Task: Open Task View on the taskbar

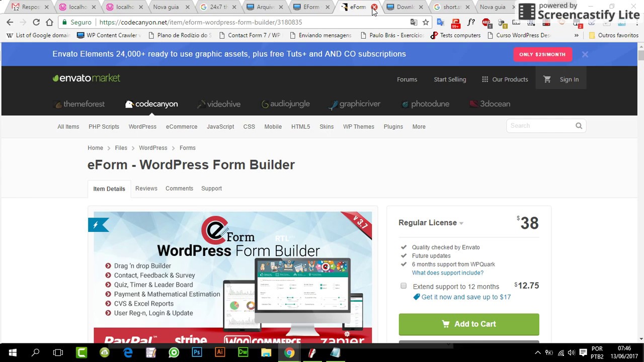Action: (x=58, y=352)
